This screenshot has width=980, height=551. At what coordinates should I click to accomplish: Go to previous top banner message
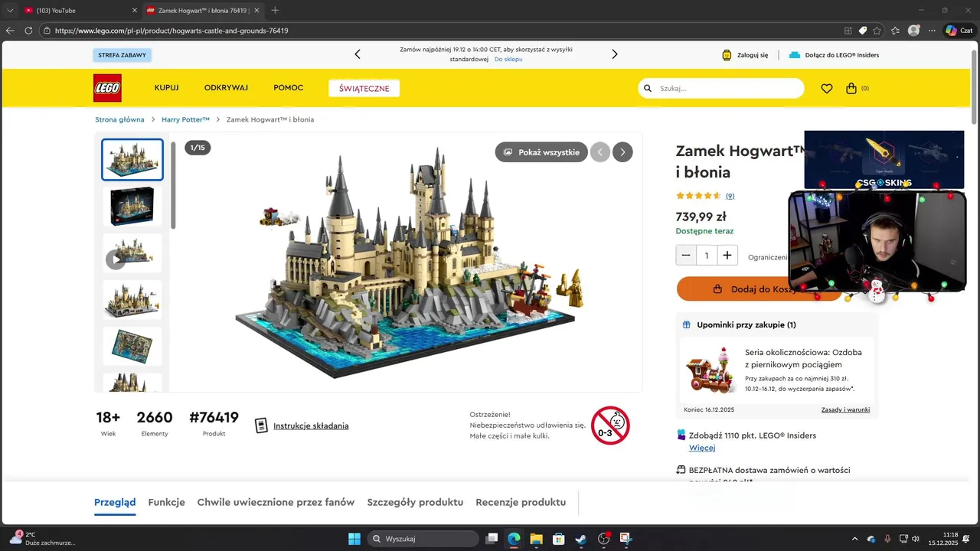point(358,54)
